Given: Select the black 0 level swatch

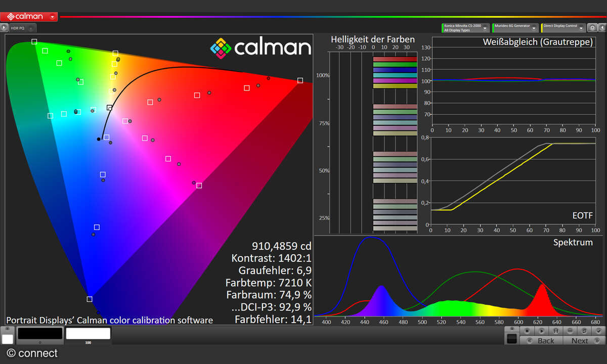Looking at the screenshot, I should [40, 334].
